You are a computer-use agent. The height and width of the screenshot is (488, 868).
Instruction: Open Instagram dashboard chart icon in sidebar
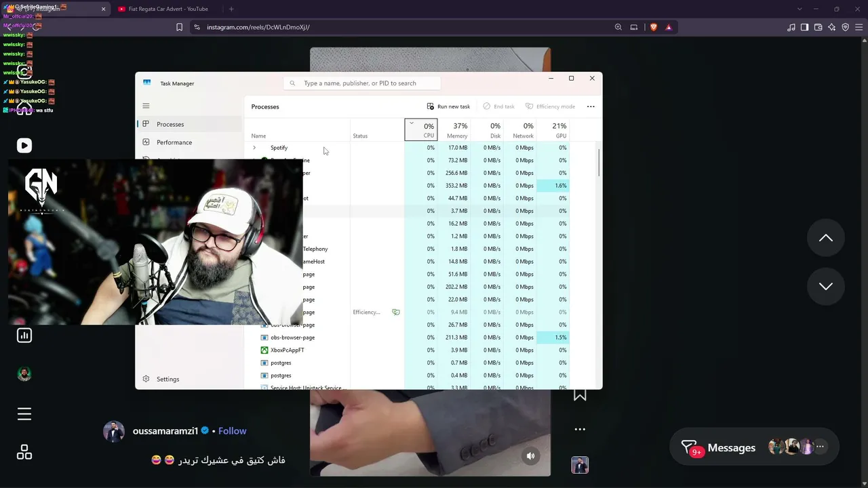click(24, 335)
